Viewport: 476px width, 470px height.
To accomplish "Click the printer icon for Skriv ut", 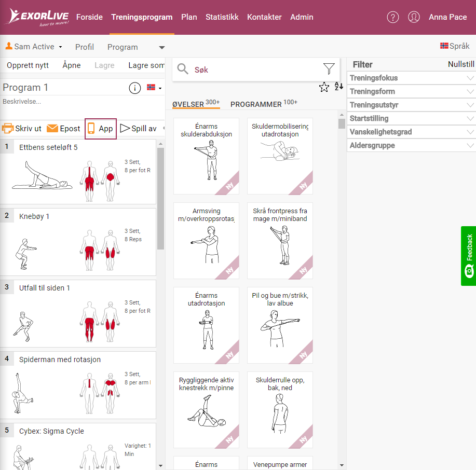I will pyautogui.click(x=8, y=128).
